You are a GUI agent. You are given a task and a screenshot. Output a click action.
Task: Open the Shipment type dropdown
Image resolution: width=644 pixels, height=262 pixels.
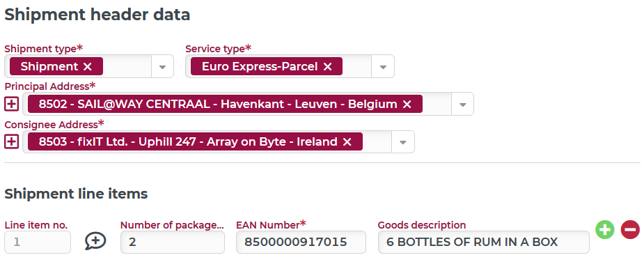click(x=162, y=67)
